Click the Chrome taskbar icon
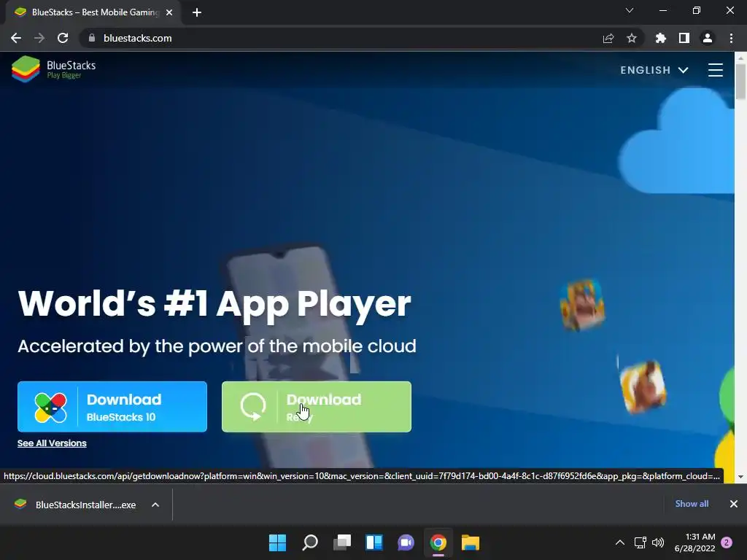Viewport: 747px width, 560px height. (x=438, y=542)
